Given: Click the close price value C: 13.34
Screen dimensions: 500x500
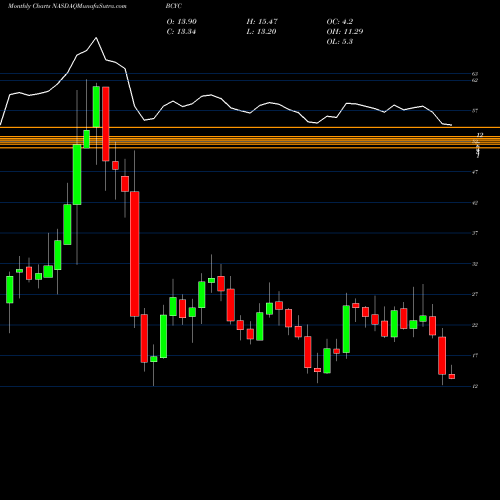Looking at the screenshot, I should (181, 32).
